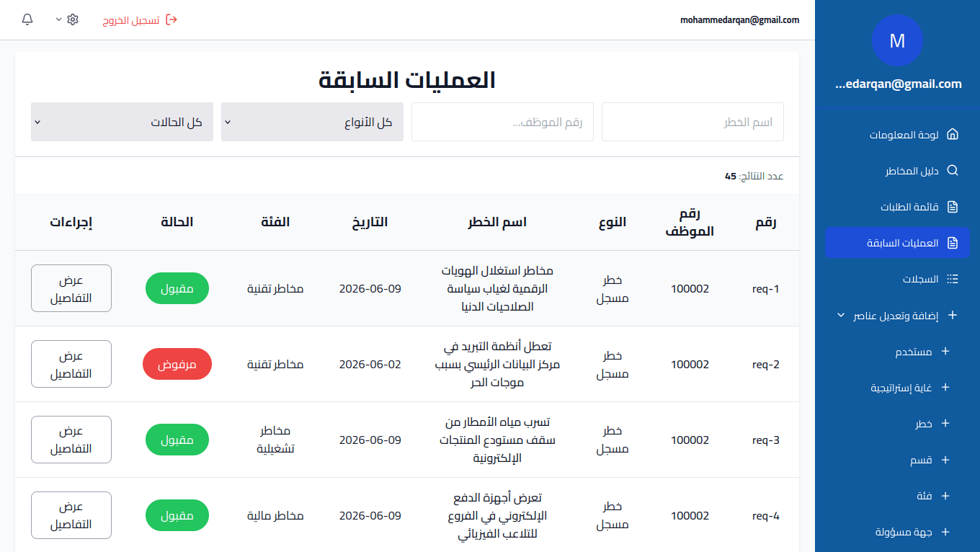980x552 pixels.
Task: Click the req-3 cell
Action: click(x=766, y=440)
